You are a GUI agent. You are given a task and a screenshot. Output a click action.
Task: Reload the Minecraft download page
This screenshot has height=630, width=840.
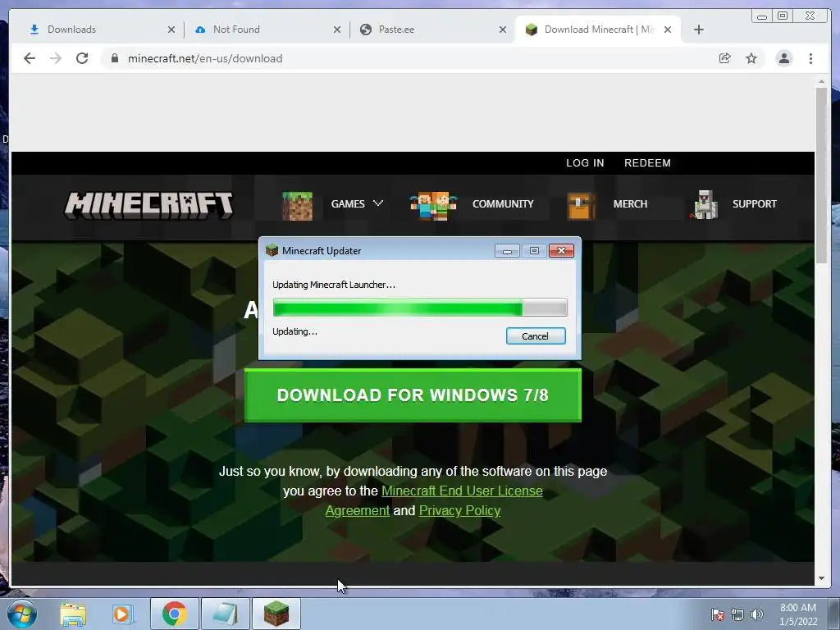[x=82, y=58]
